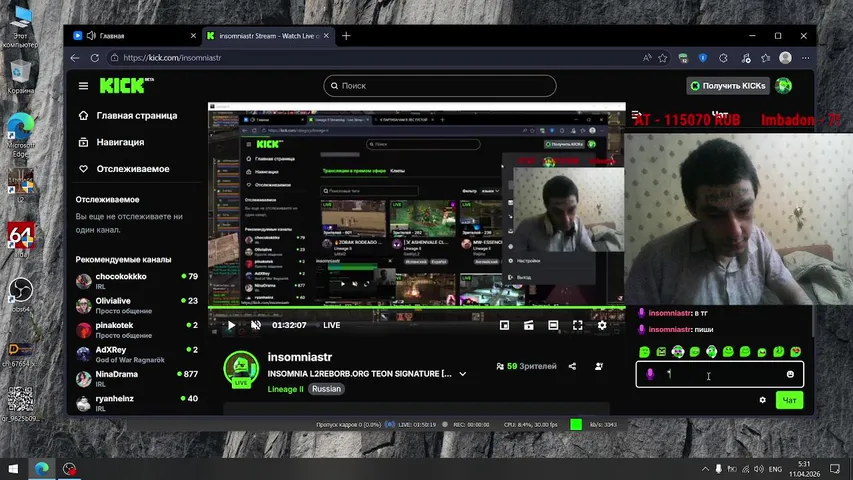Enter fullscreen on the player
This screenshot has width=853, height=480.
tap(578, 325)
